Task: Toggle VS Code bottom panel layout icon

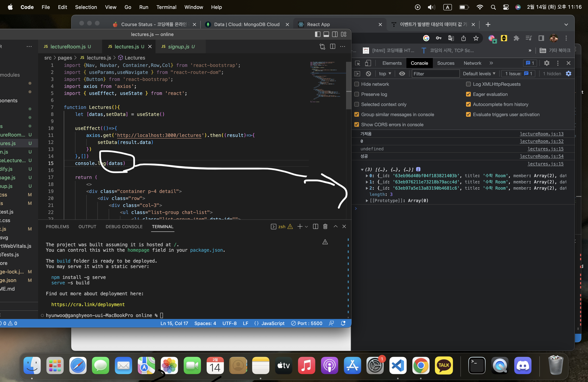Action: [326, 34]
